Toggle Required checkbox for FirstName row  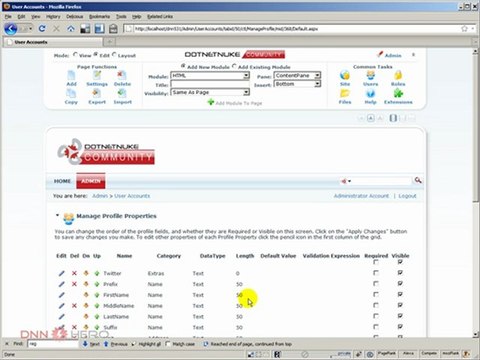tap(376, 294)
